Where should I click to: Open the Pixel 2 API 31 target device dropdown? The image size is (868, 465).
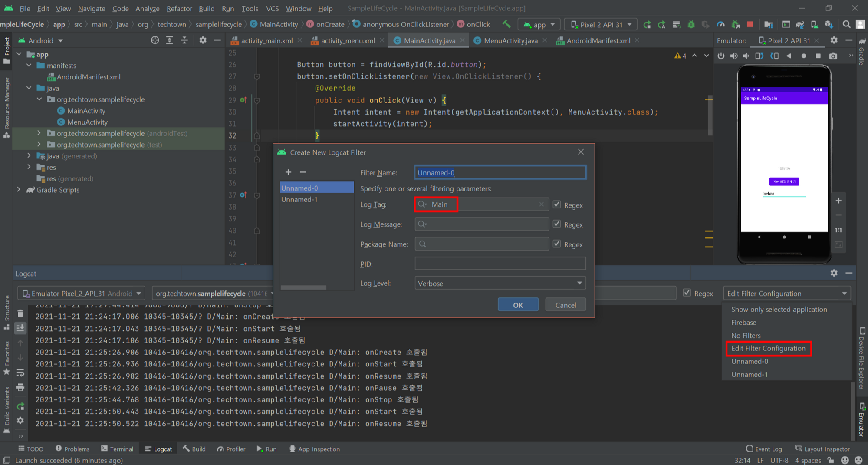coord(601,25)
